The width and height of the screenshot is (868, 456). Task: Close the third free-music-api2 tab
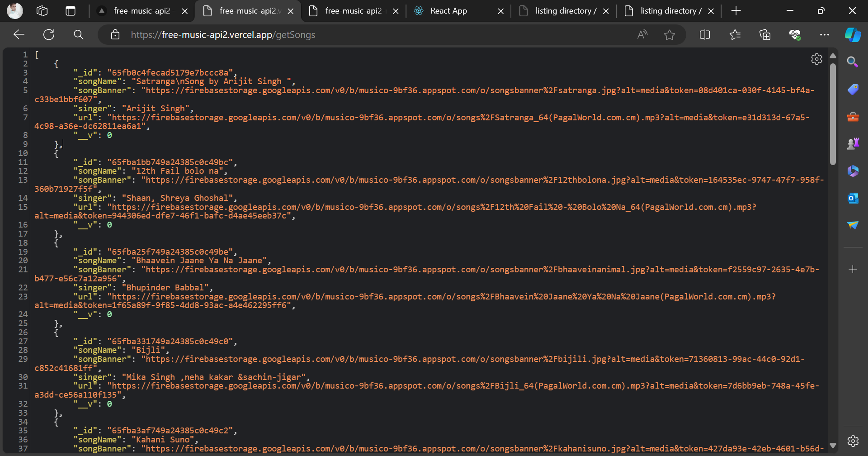[396, 11]
